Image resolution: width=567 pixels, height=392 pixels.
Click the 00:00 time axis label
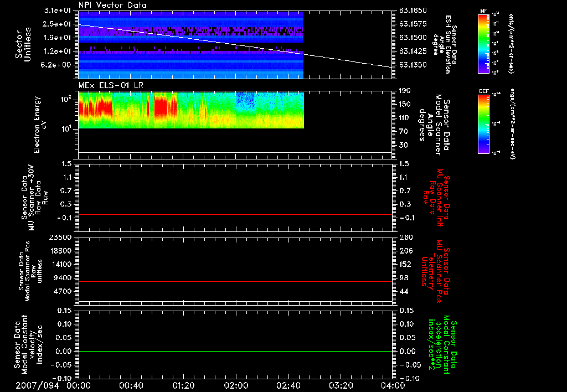coord(79,385)
